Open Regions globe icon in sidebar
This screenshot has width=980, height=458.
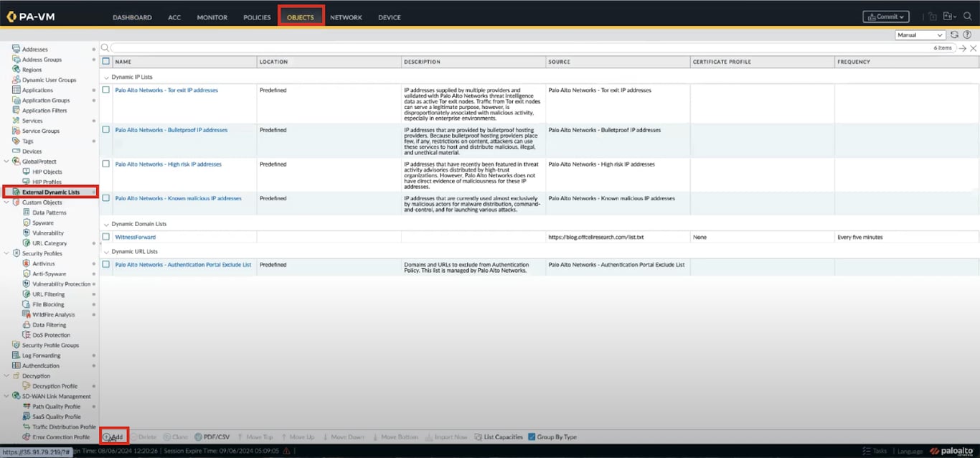tap(16, 70)
